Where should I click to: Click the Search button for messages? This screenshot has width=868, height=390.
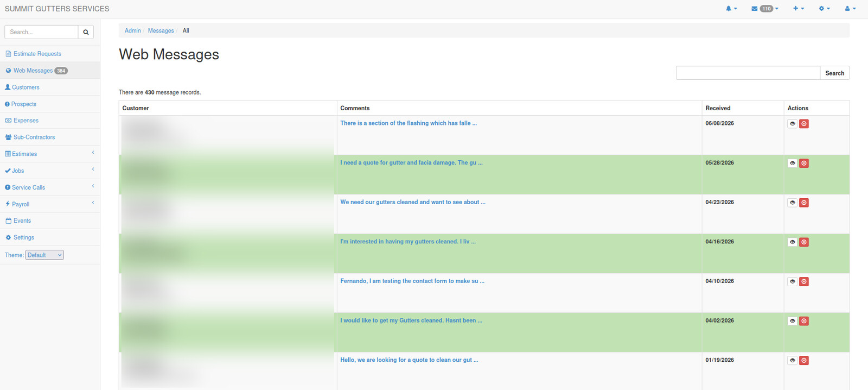click(x=835, y=73)
